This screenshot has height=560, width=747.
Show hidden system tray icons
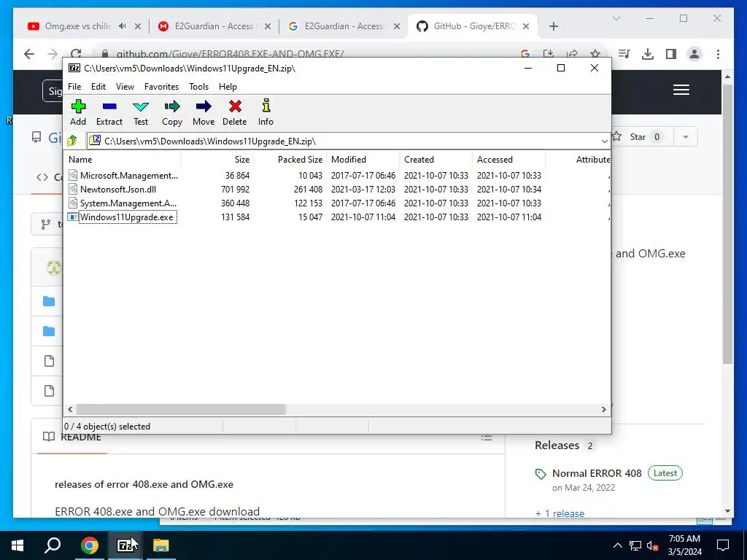(617, 545)
